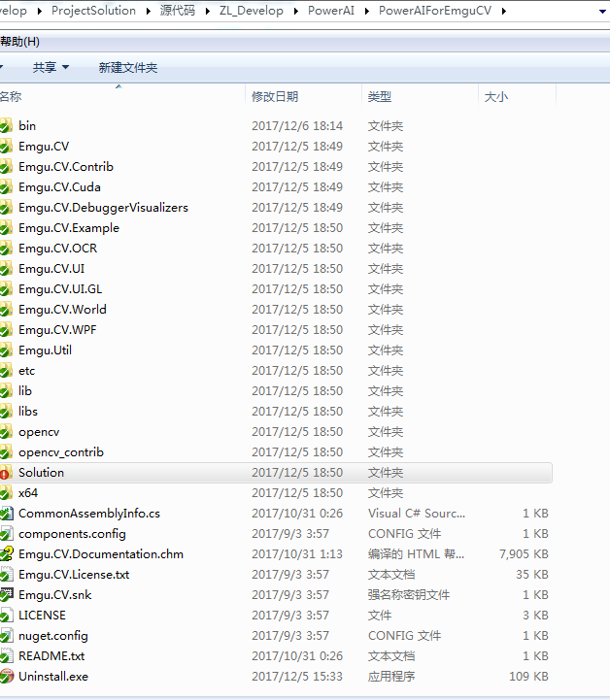610x700 pixels.
Task: Expand arrow after 源代码 breadcrumb
Action: pyautogui.click(x=208, y=11)
